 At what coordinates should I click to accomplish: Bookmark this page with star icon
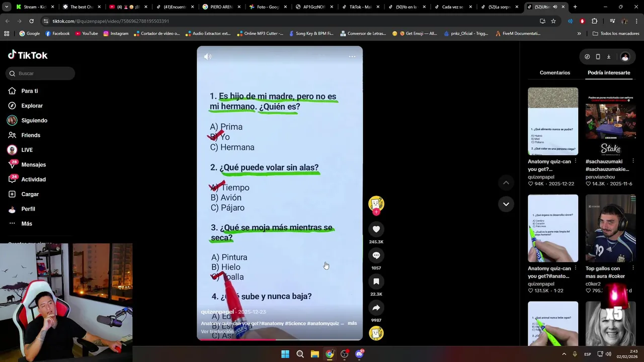(553, 21)
